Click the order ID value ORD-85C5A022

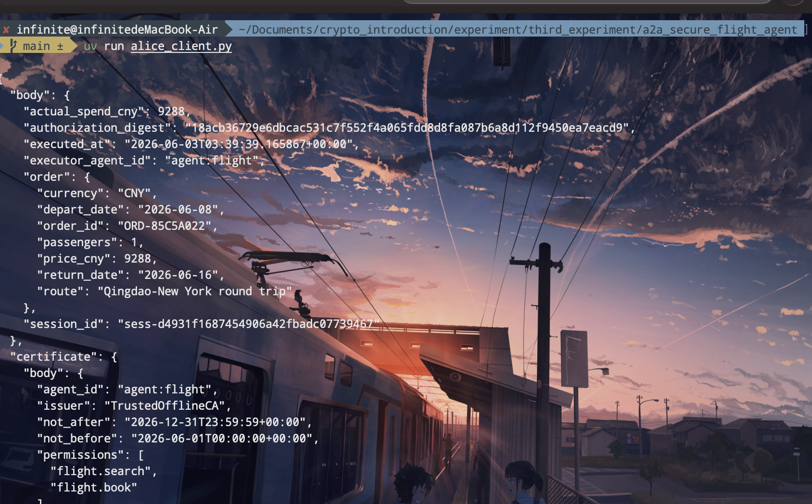(165, 226)
